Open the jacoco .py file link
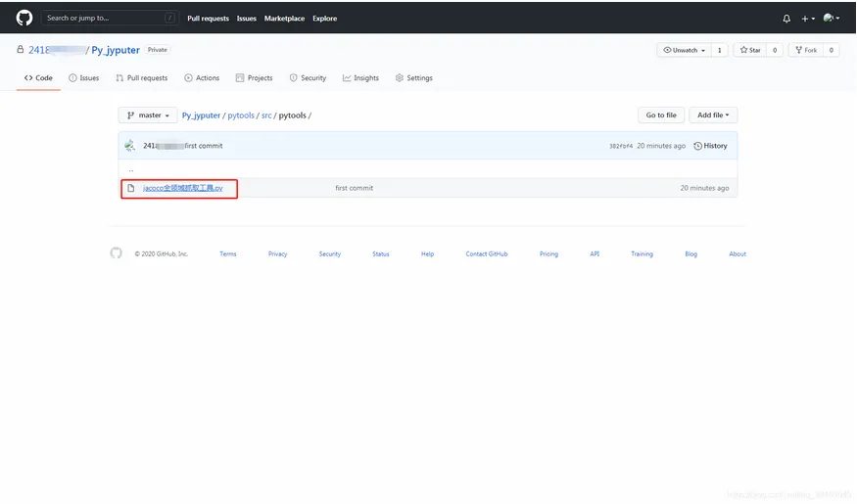Viewport: 857px width, 504px height. coord(182,188)
